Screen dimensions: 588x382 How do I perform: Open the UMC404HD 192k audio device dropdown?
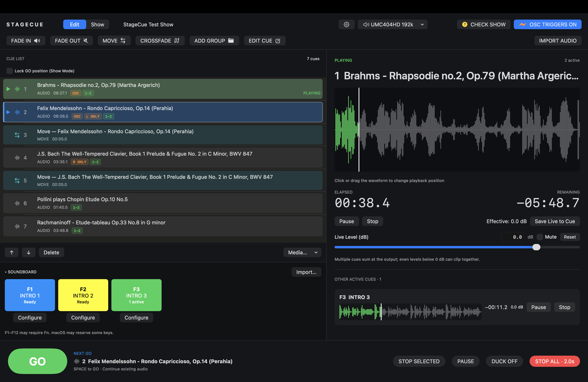[x=393, y=24]
